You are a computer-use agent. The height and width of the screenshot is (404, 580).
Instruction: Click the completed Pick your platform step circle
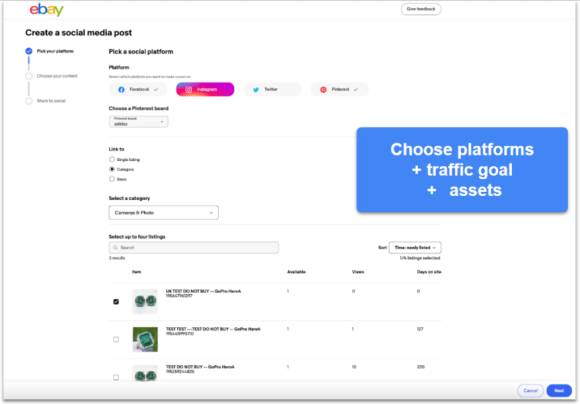click(x=29, y=51)
